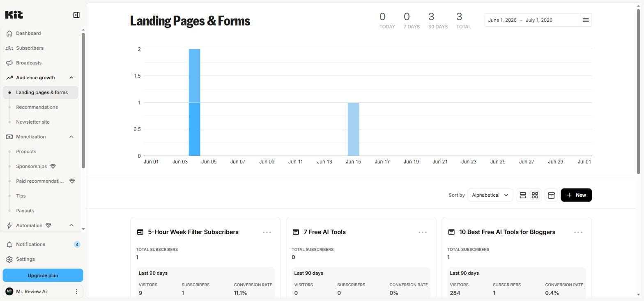This screenshot has width=644, height=301.
Task: Click the sidebar scrollbar thumb
Action: [83, 101]
